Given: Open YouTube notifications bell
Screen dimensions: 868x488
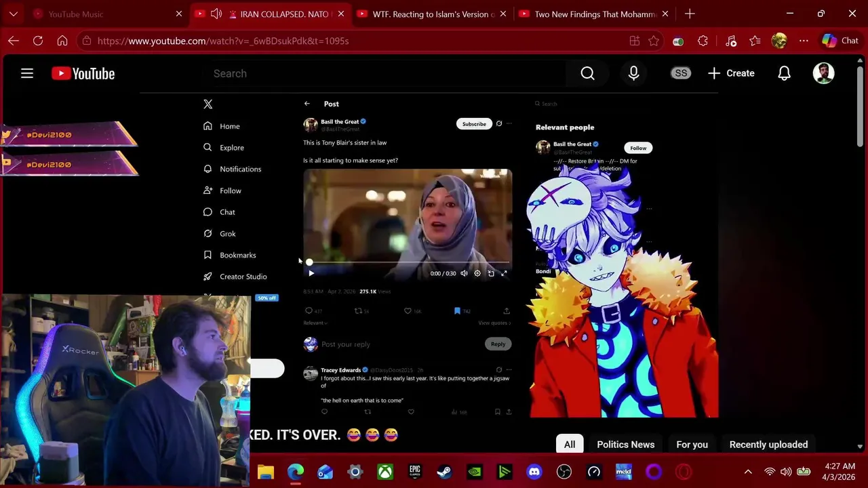Looking at the screenshot, I should click(x=784, y=73).
